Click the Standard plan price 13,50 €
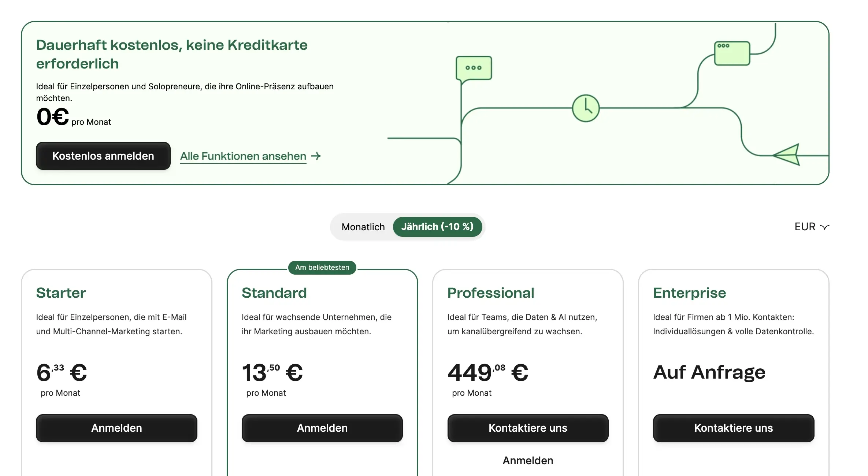 coord(272,373)
